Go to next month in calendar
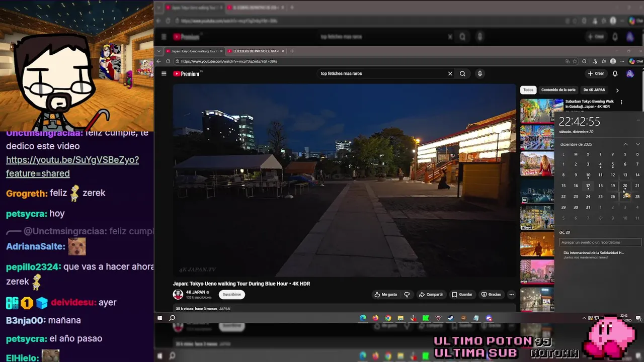Viewport: 644px width, 362px height. coord(637,144)
